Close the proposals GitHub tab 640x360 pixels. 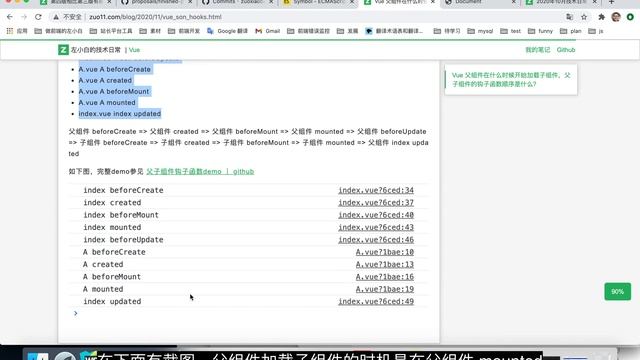pos(189,2)
